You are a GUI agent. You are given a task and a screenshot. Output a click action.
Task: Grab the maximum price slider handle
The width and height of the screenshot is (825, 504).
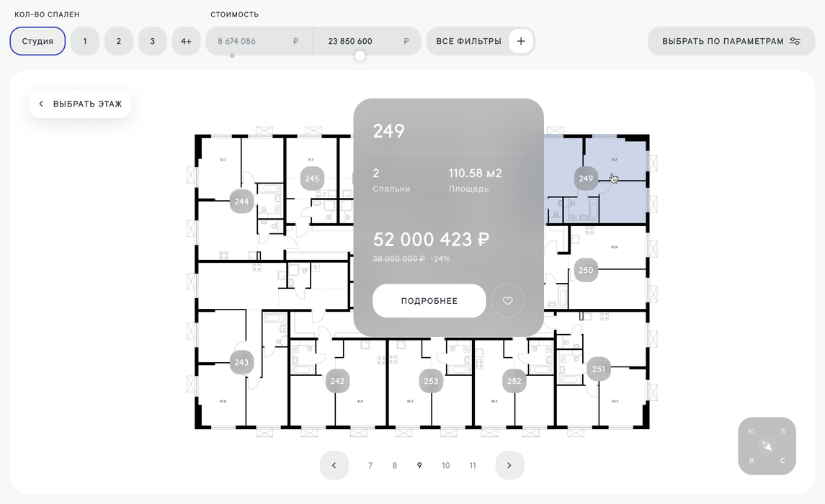tap(360, 55)
